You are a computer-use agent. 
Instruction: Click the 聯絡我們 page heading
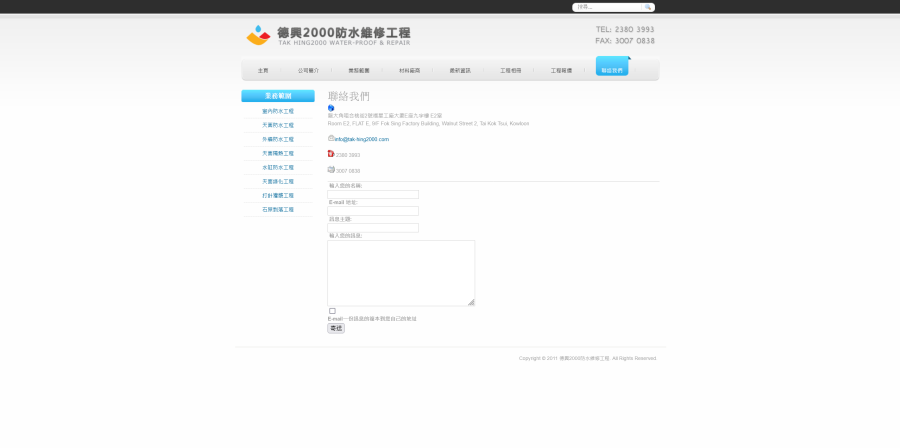click(x=349, y=96)
